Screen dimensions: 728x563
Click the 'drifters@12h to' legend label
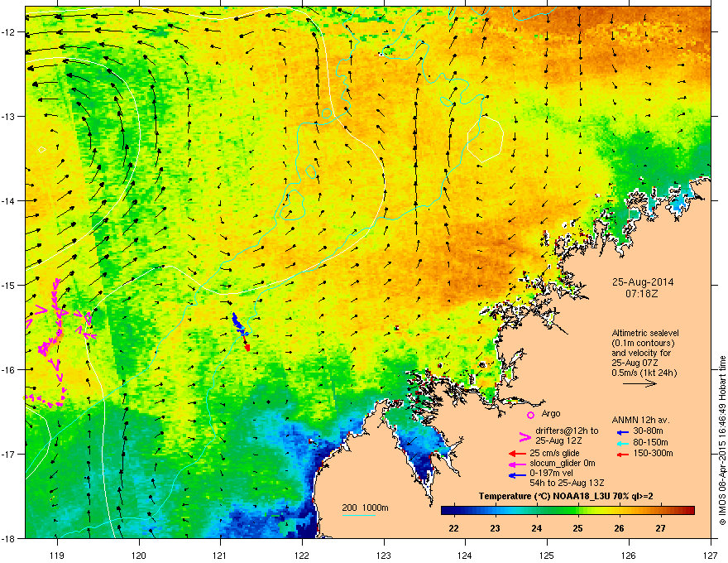tap(567, 431)
